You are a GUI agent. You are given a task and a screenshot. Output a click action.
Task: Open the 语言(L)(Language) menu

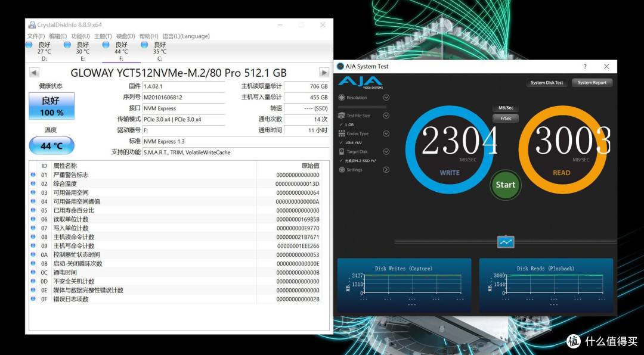(186, 36)
